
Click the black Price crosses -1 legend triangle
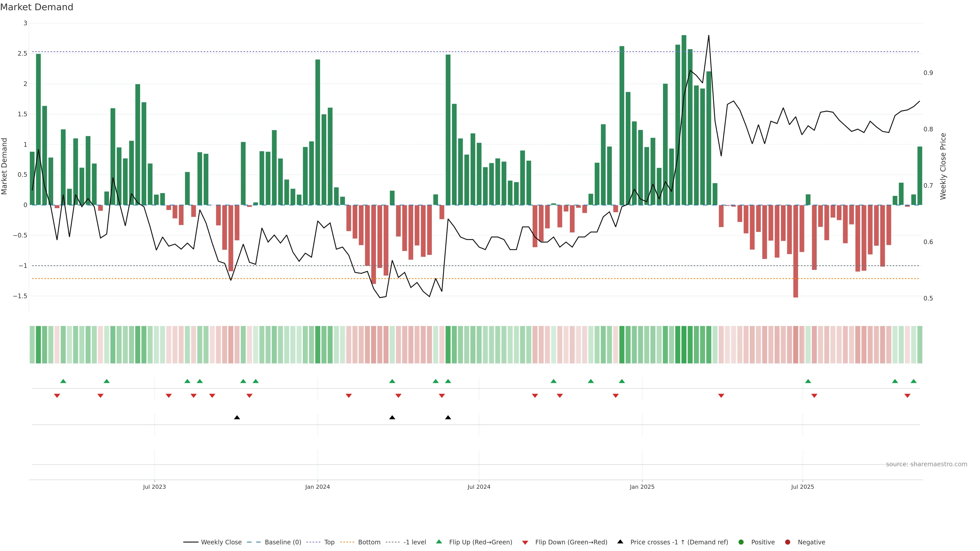click(620, 542)
